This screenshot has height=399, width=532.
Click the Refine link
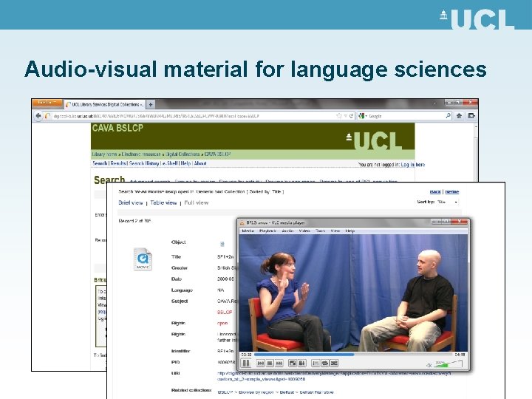(452, 191)
